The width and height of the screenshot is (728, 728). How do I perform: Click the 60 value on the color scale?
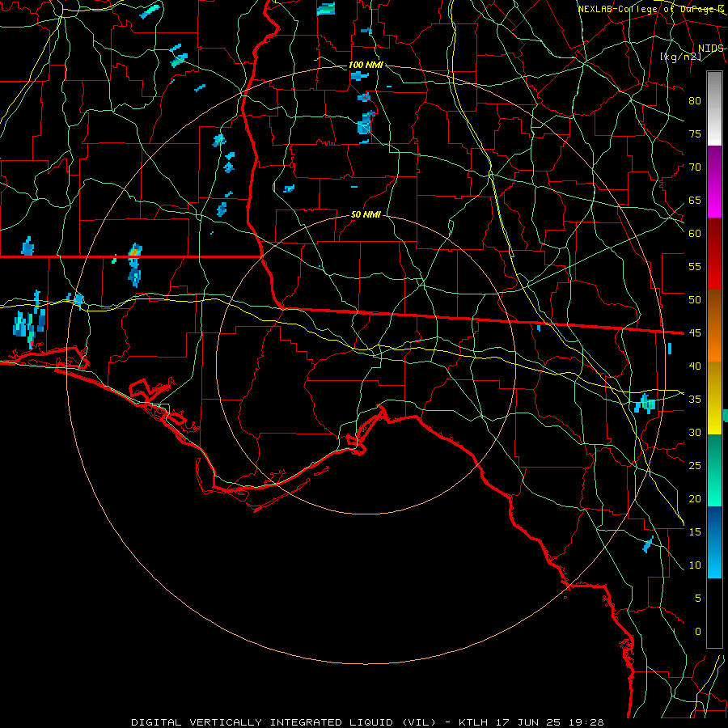[695, 234]
